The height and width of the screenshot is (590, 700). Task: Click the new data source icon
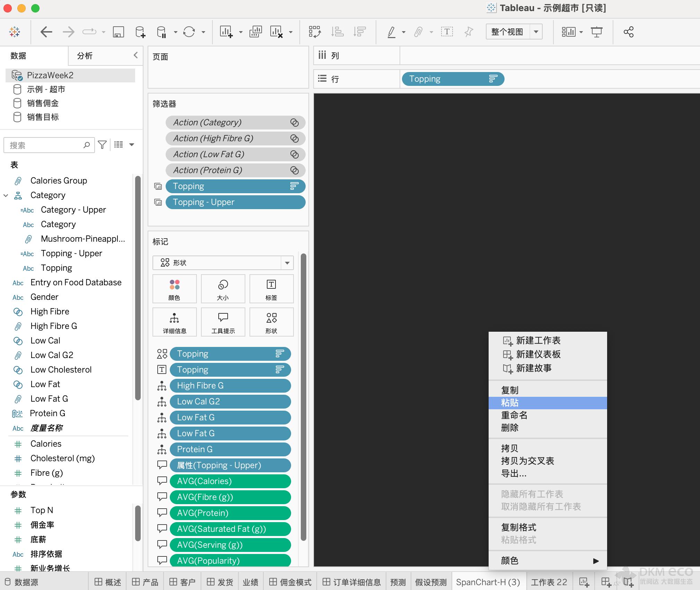(140, 32)
